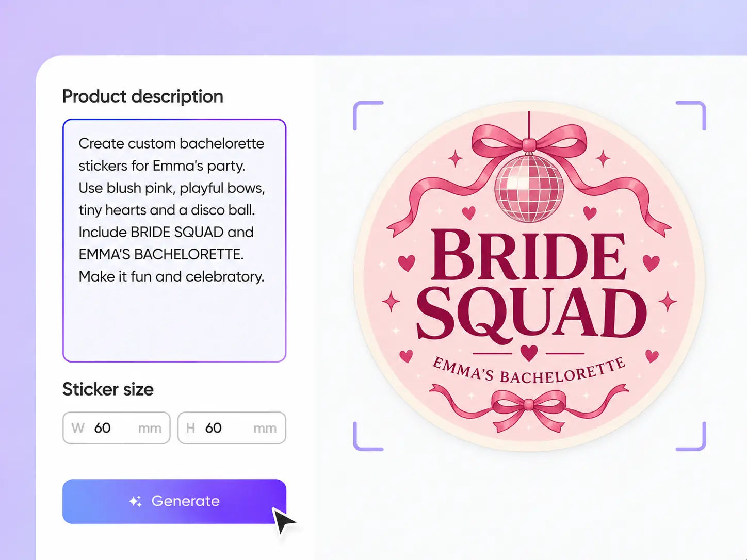The width and height of the screenshot is (747, 560).
Task: Click the 'EMMA'S BACHELORETTE.' line in description
Action: point(161,254)
